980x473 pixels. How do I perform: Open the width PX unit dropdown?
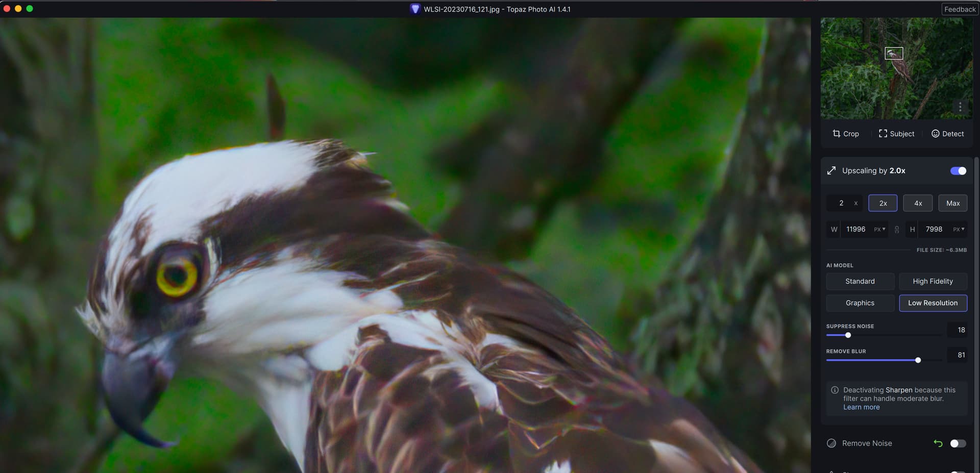(x=879, y=230)
